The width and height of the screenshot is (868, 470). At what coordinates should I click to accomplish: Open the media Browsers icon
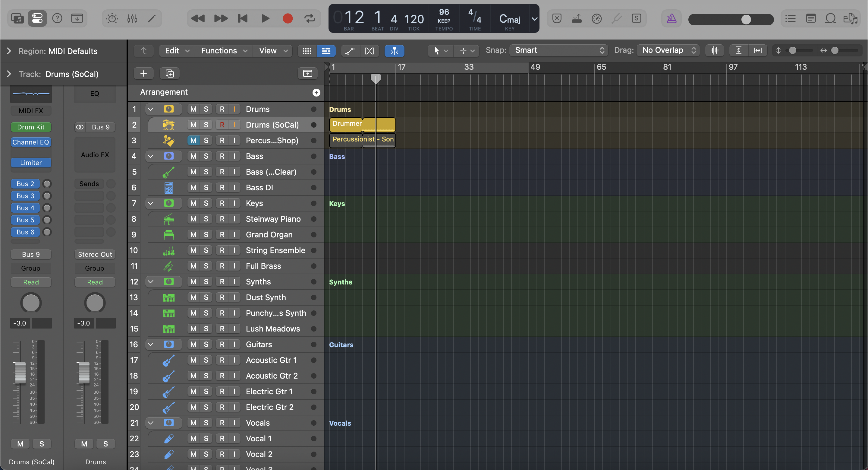(851, 18)
